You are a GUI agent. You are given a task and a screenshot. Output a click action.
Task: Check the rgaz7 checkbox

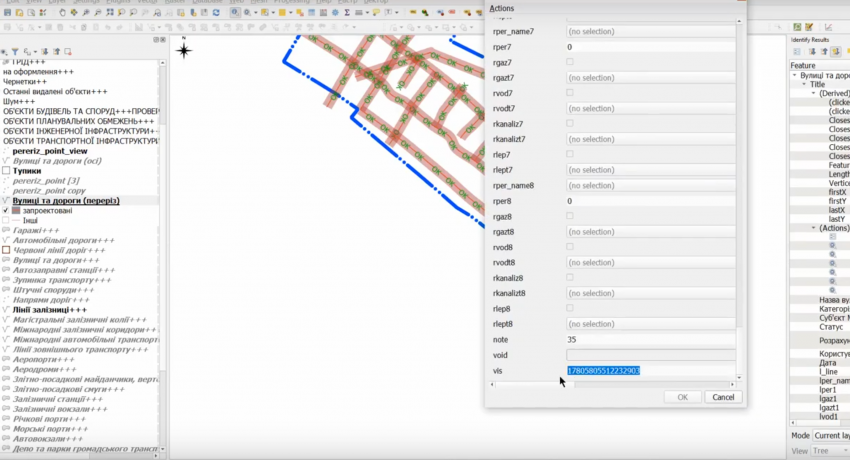(570, 62)
